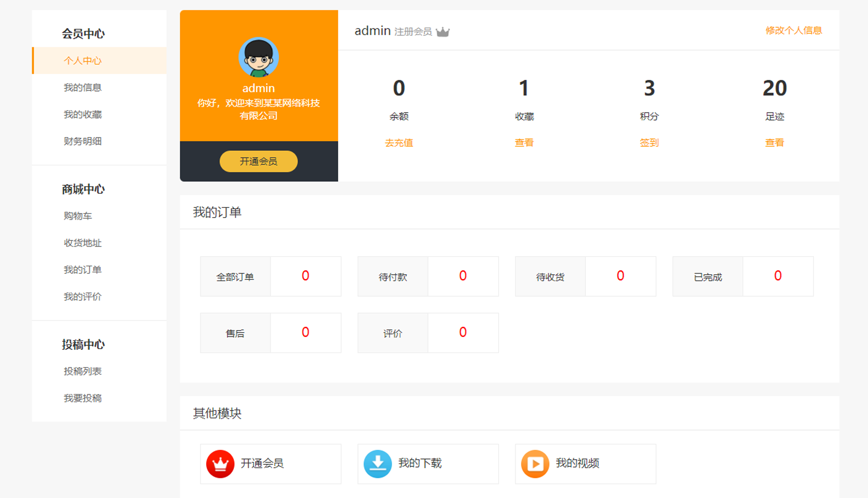This screenshot has width=868, height=498.
Task: Click the 余额 value 0
Action: pos(399,88)
